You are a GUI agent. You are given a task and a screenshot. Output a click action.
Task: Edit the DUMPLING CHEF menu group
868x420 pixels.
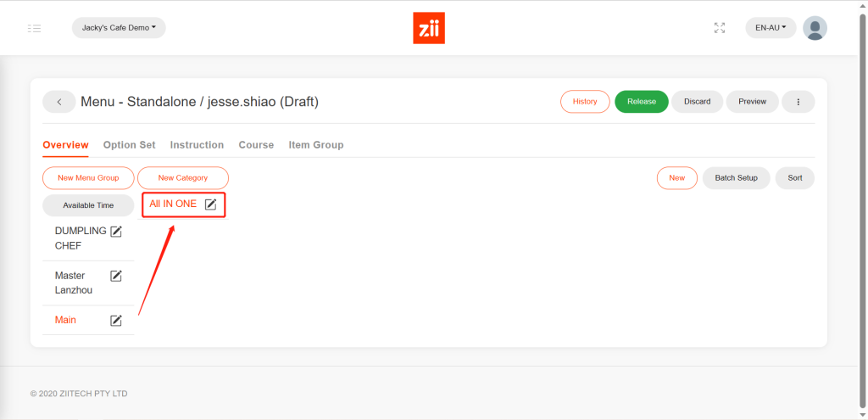click(x=116, y=232)
